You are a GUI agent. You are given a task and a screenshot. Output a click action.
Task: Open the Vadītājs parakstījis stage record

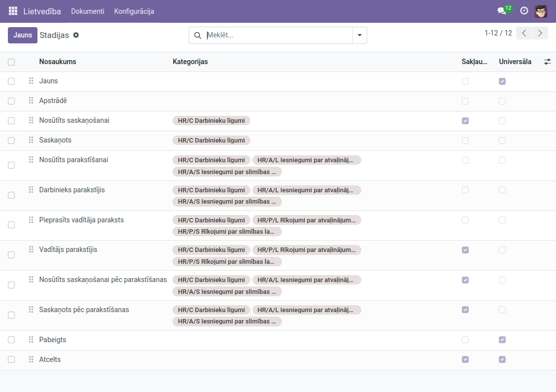(68, 249)
